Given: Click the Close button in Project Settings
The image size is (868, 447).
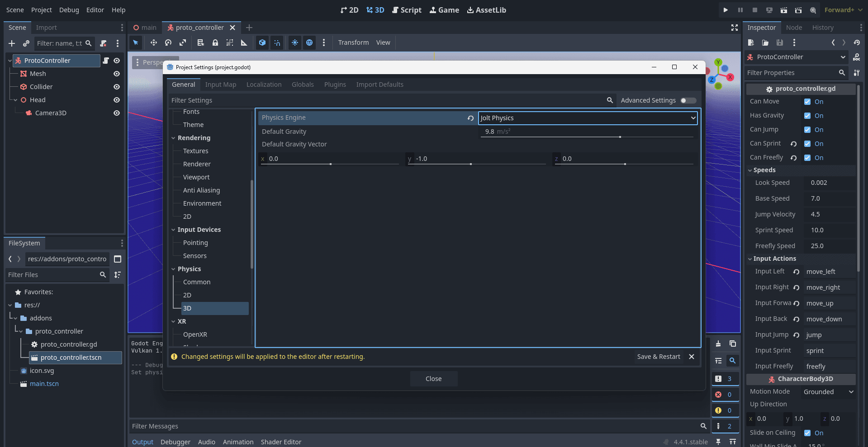Looking at the screenshot, I should [x=434, y=379].
